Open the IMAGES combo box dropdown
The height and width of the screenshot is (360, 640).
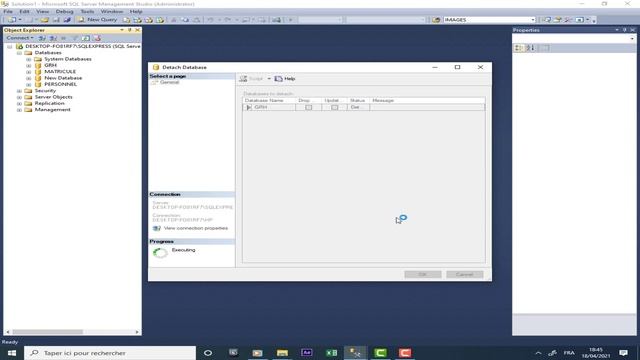533,20
